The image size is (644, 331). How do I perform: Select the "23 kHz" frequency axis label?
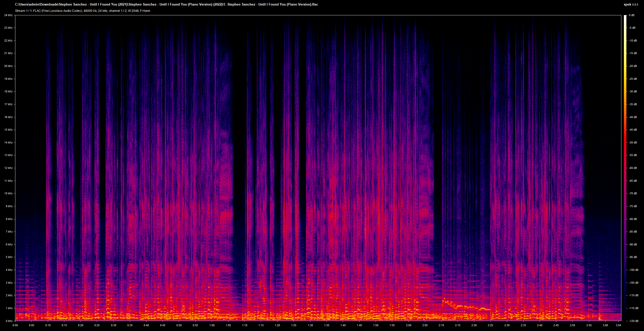(8, 28)
